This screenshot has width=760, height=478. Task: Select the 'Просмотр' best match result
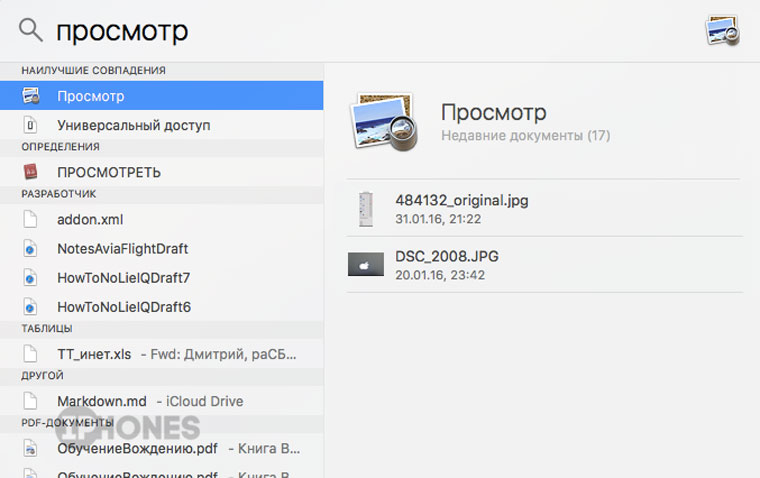coord(161,96)
